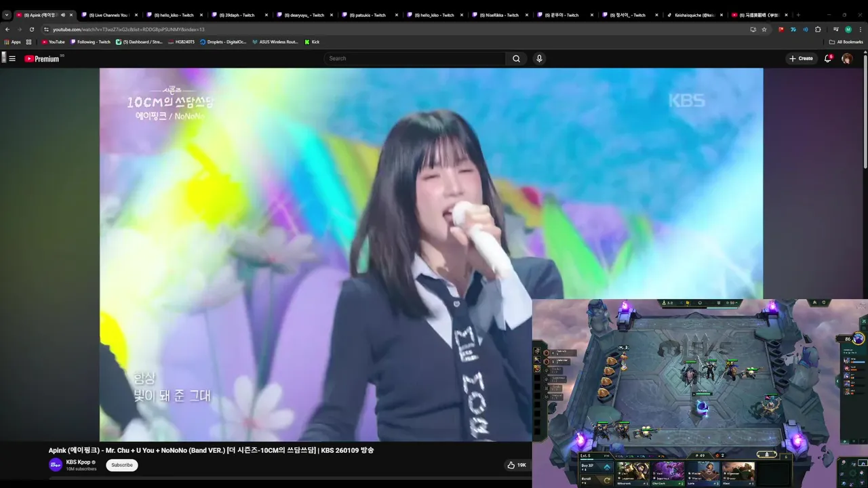Open the tab groups grid icon
868x488 pixels.
28,42
